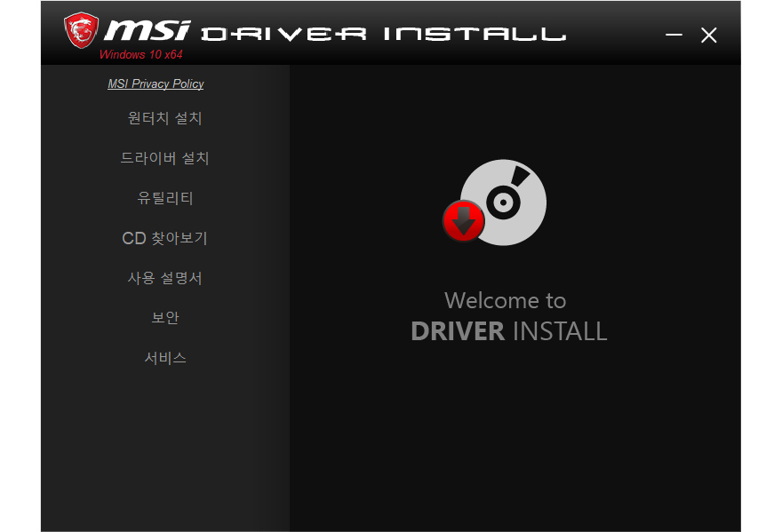782x532 pixels.
Task: Click the Welcome to text
Action: (506, 300)
